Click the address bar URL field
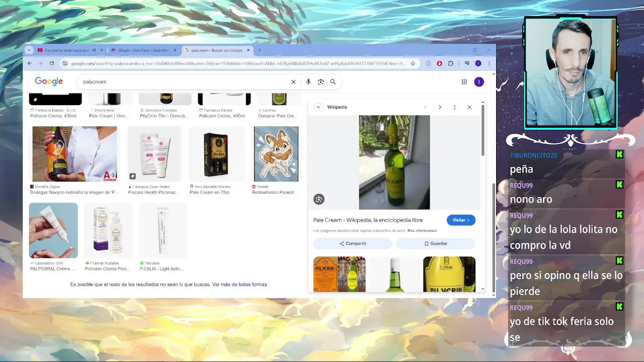 237,63
